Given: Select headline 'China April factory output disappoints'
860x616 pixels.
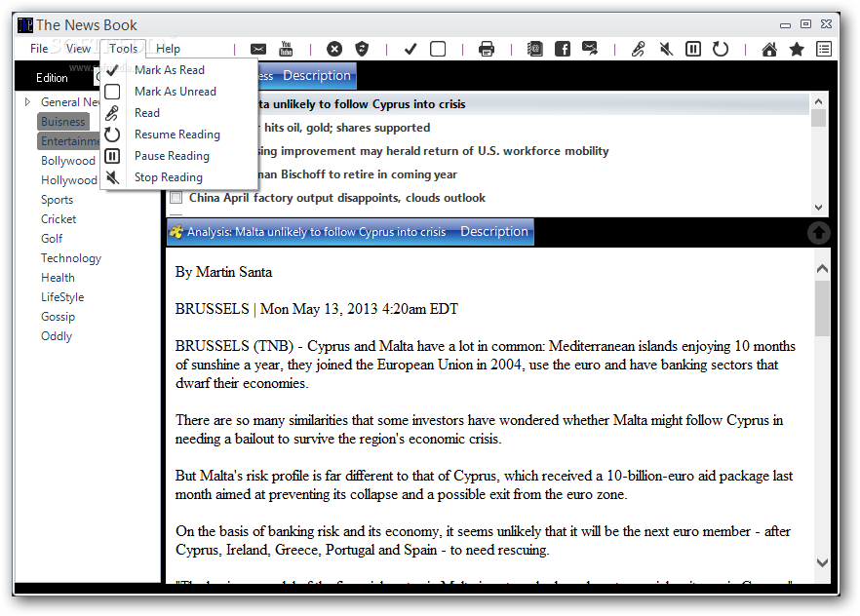Looking at the screenshot, I should click(x=337, y=198).
